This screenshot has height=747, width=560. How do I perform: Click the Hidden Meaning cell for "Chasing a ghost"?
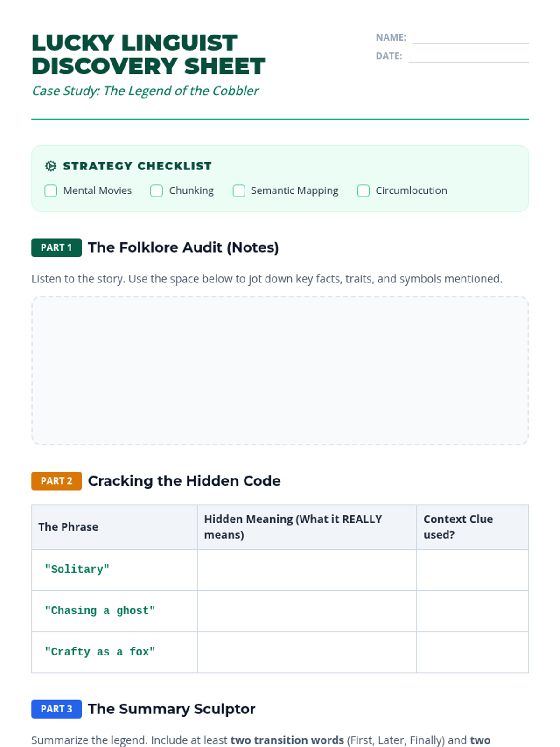(x=307, y=611)
